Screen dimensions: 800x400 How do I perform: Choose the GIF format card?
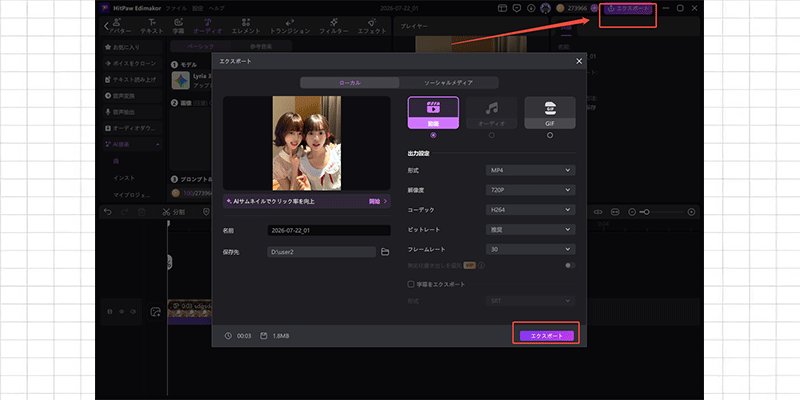coord(550,113)
